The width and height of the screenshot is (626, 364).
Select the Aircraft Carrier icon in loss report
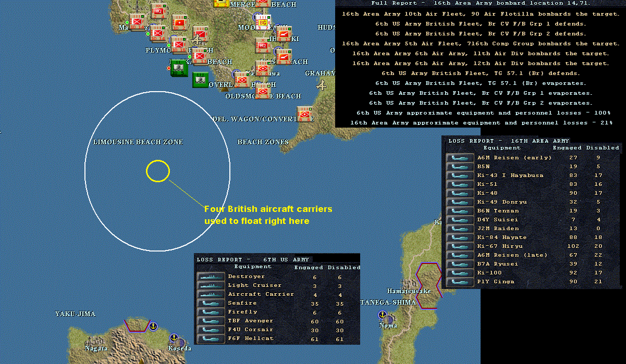(x=211, y=294)
